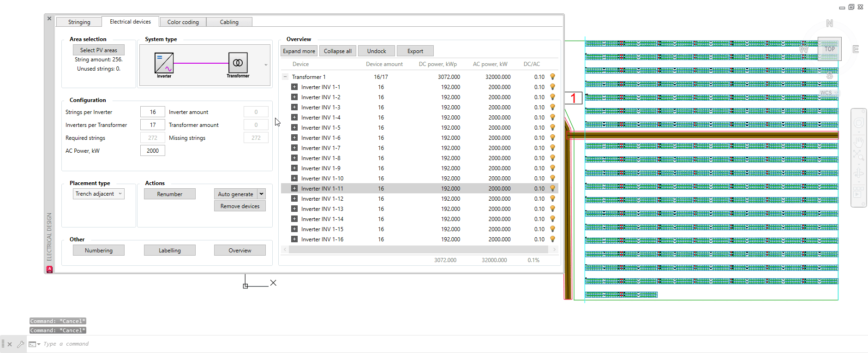Open the Auto generate dropdown arrow
This screenshot has width=868, height=353.
(261, 194)
